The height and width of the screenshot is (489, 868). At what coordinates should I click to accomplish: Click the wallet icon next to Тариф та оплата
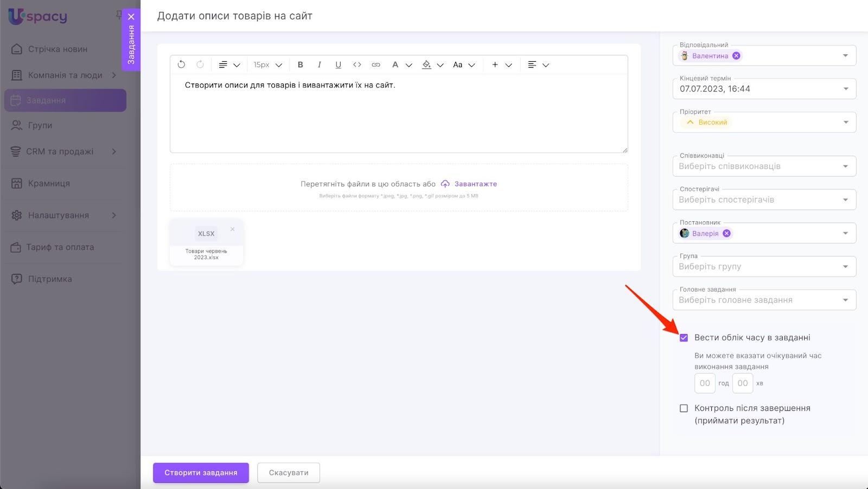tap(16, 247)
